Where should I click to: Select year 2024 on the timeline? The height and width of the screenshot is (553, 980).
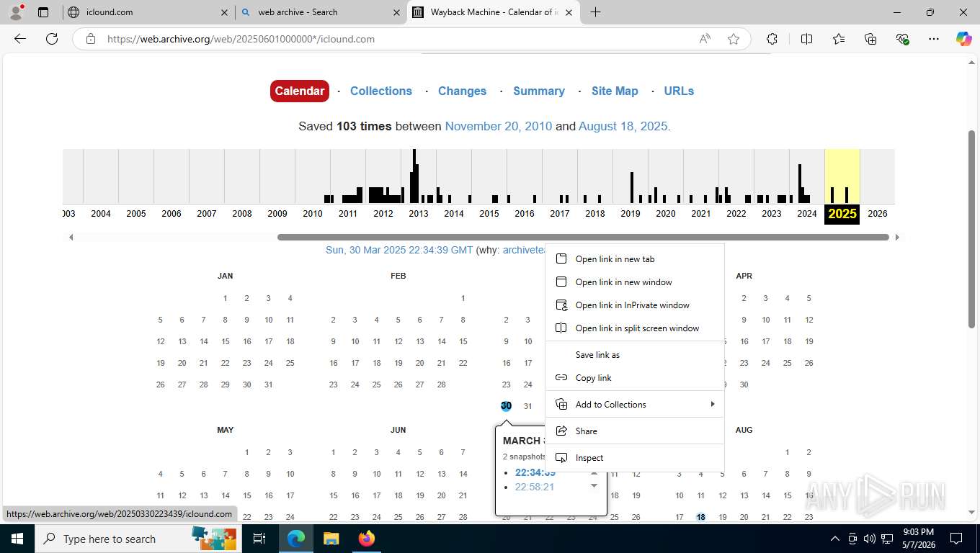[807, 214]
